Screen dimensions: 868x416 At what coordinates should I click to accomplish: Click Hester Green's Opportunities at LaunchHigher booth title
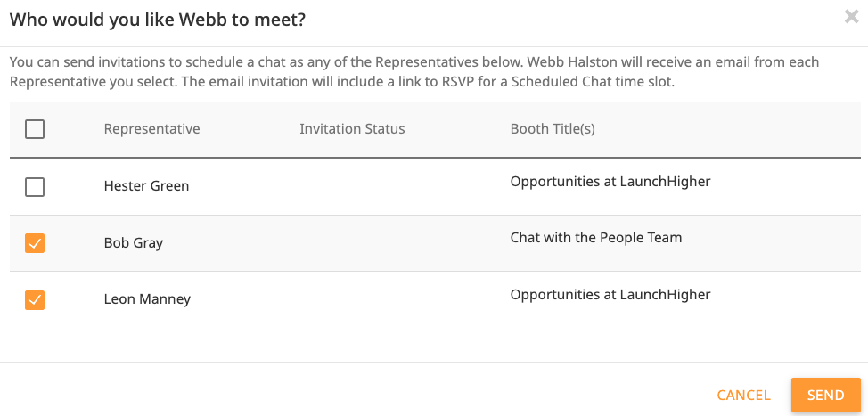(x=610, y=182)
